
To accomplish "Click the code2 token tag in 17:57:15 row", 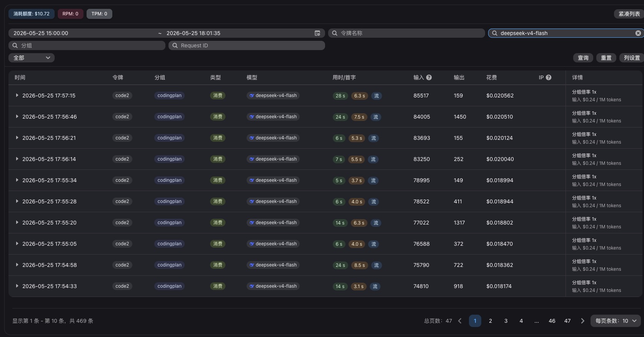I will pos(122,96).
